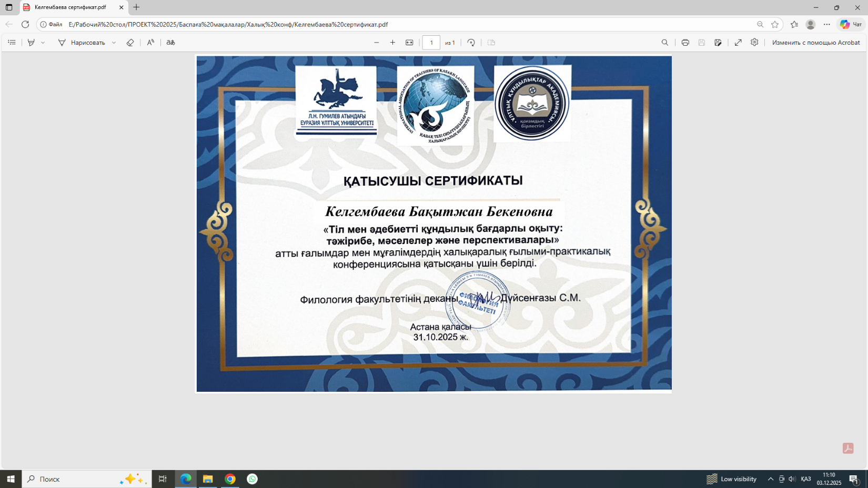The image size is (868, 488).
Task: Open a new browser tab
Action: [136, 7]
